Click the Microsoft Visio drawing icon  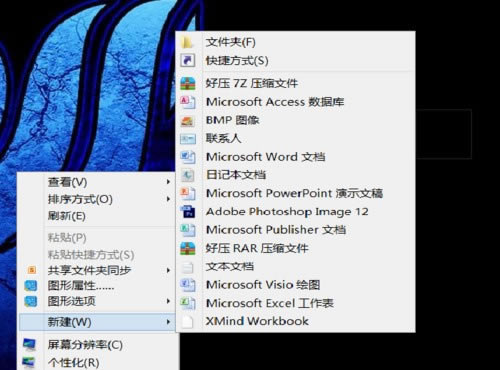(x=188, y=285)
